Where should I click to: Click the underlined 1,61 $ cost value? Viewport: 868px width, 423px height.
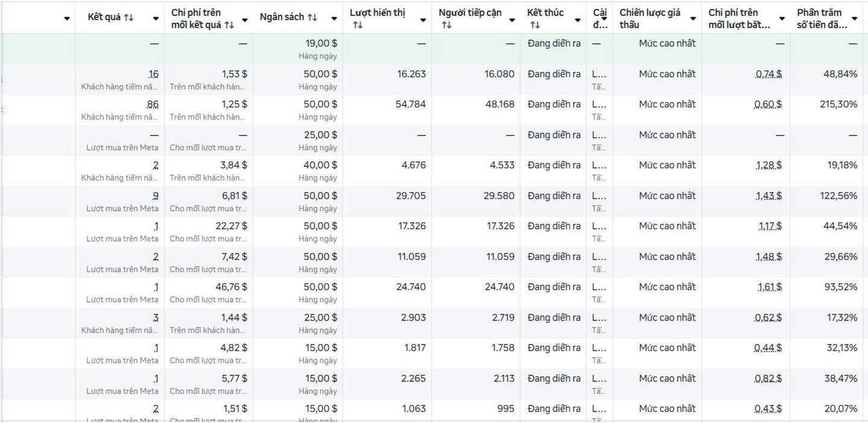pos(770,287)
